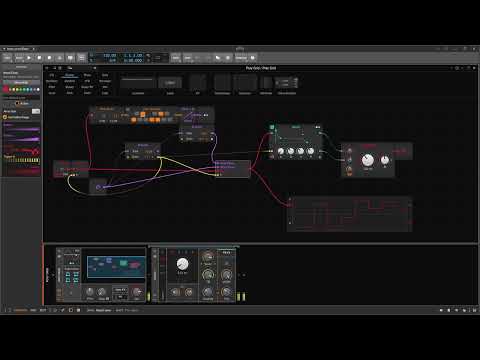Viewport: 480px width, 360px height.
Task: Select the I/O module category
Action: (x=52, y=75)
